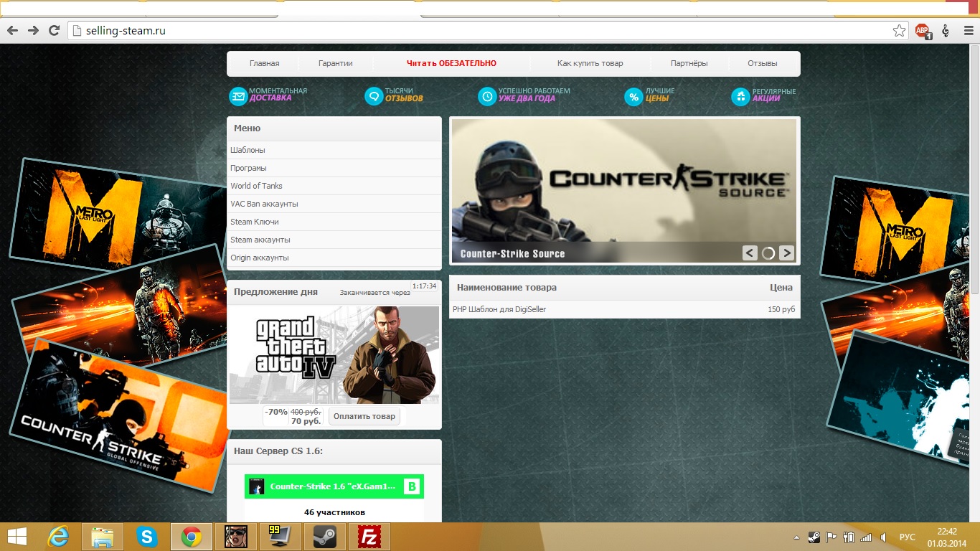The image size is (980, 551).
Task: Open Skype from the taskbar
Action: [147, 536]
